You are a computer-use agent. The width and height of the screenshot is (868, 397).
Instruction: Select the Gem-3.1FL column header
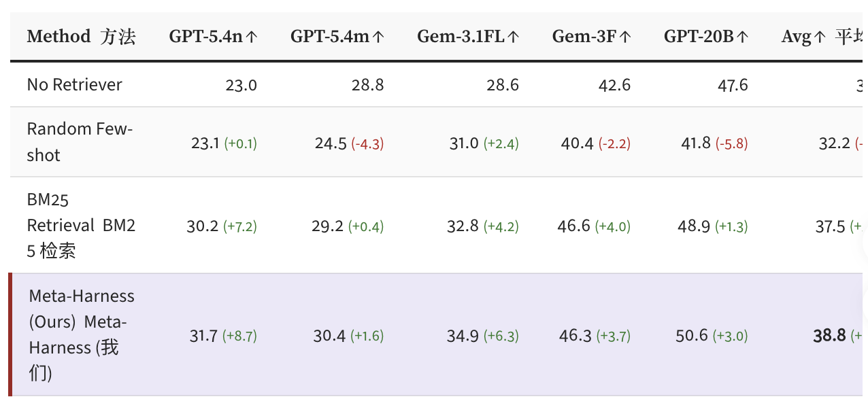[468, 37]
